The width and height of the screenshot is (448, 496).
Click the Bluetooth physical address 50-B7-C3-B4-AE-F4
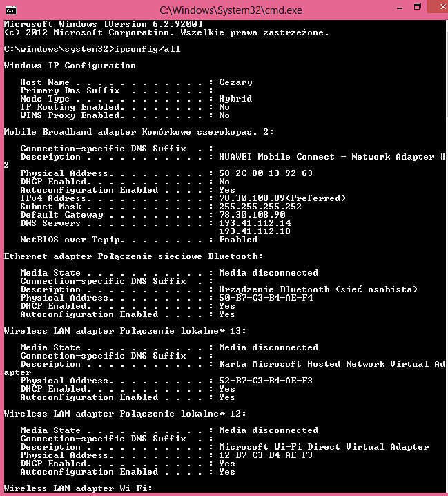tap(266, 298)
